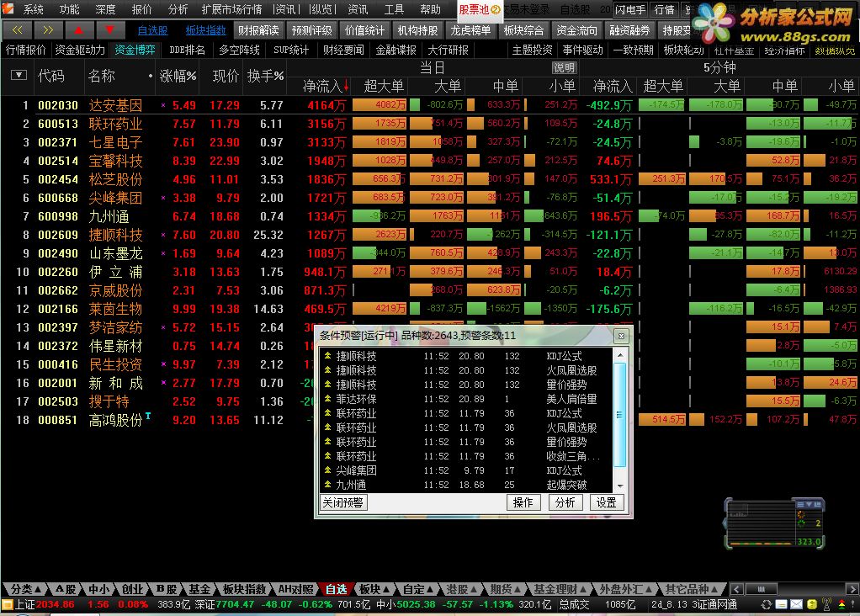Click the down arrow in alert list scrollbar
Screen dimensions: 860x616
[x=620, y=486]
